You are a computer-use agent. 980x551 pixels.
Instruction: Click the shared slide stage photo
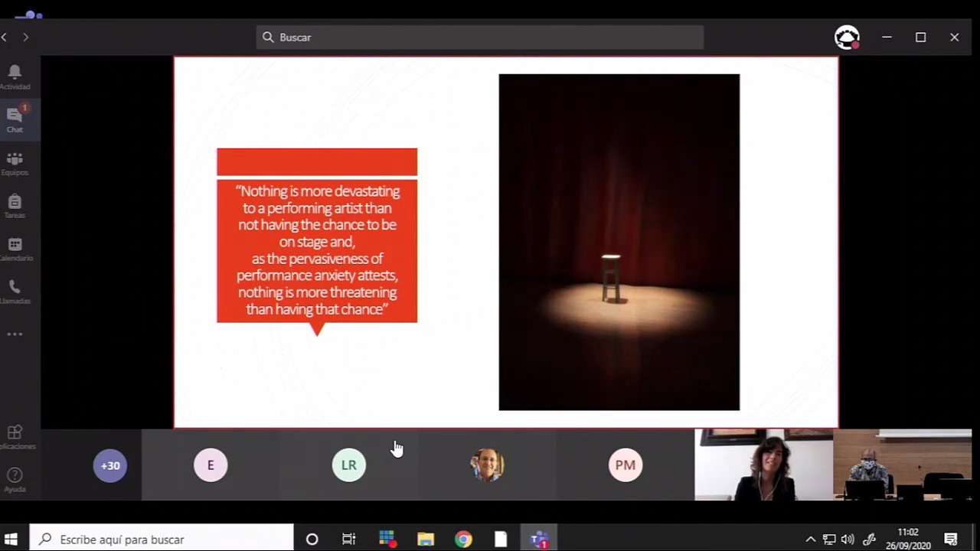[x=619, y=242]
